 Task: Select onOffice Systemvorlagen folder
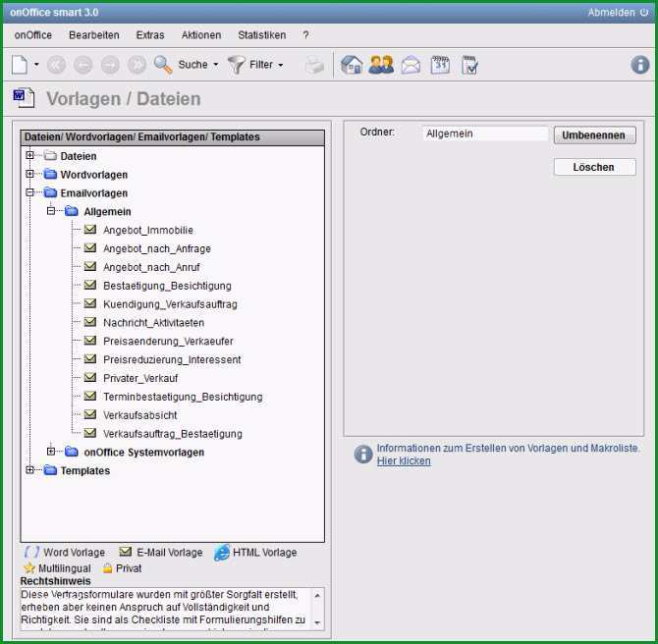click(144, 453)
